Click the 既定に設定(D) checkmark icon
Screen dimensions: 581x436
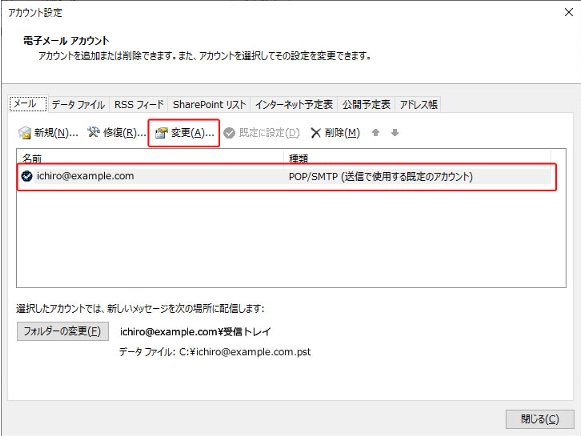click(229, 133)
